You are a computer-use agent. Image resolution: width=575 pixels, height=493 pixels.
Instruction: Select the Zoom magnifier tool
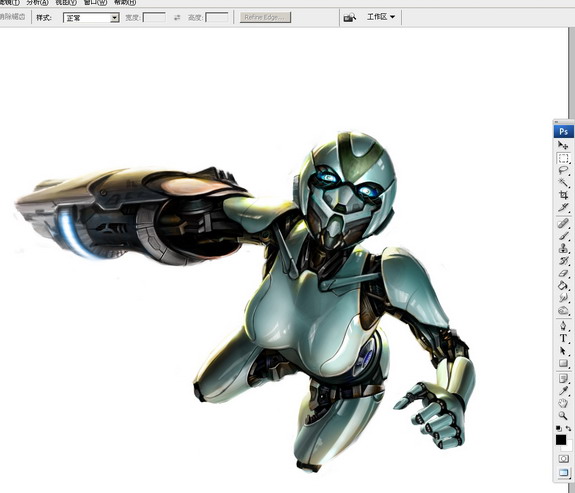(x=563, y=415)
